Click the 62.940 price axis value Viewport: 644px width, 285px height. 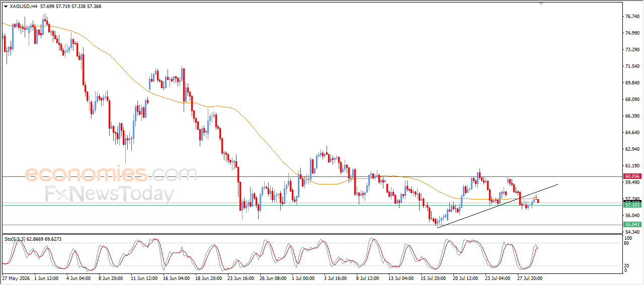(633, 149)
